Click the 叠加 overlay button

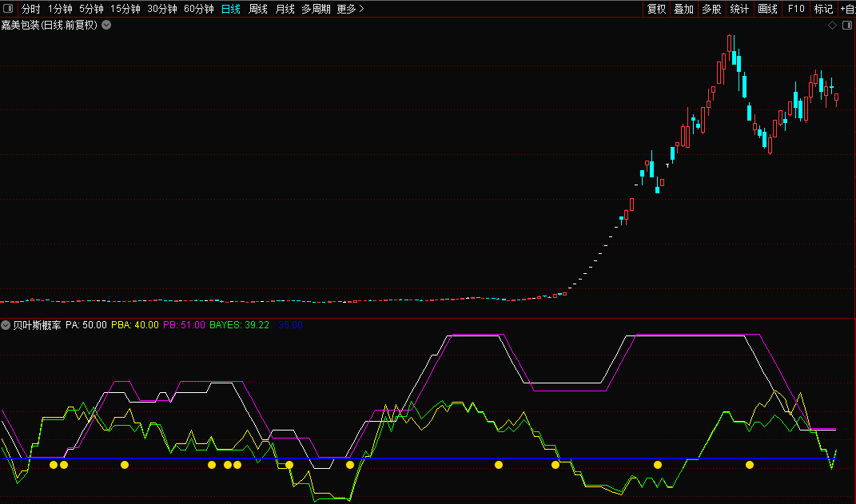683,9
